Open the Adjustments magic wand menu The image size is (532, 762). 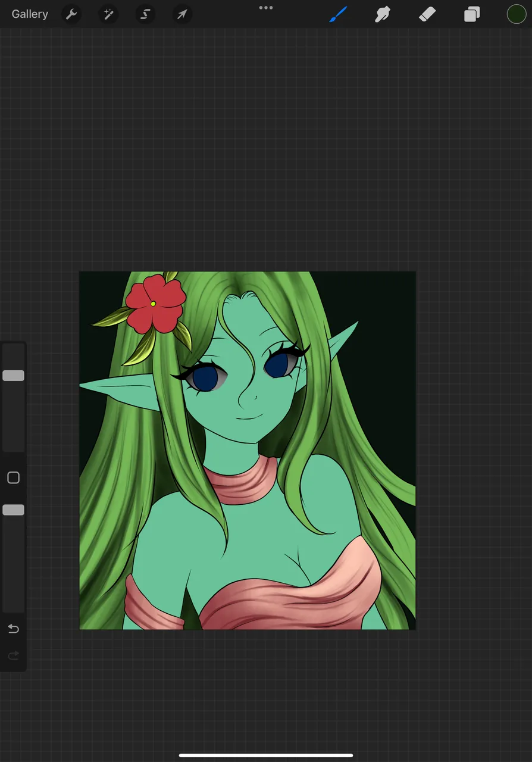[x=108, y=14]
